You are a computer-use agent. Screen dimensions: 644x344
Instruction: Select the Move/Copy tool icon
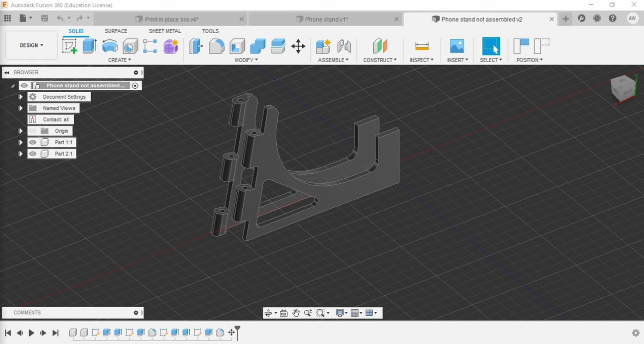click(x=298, y=46)
